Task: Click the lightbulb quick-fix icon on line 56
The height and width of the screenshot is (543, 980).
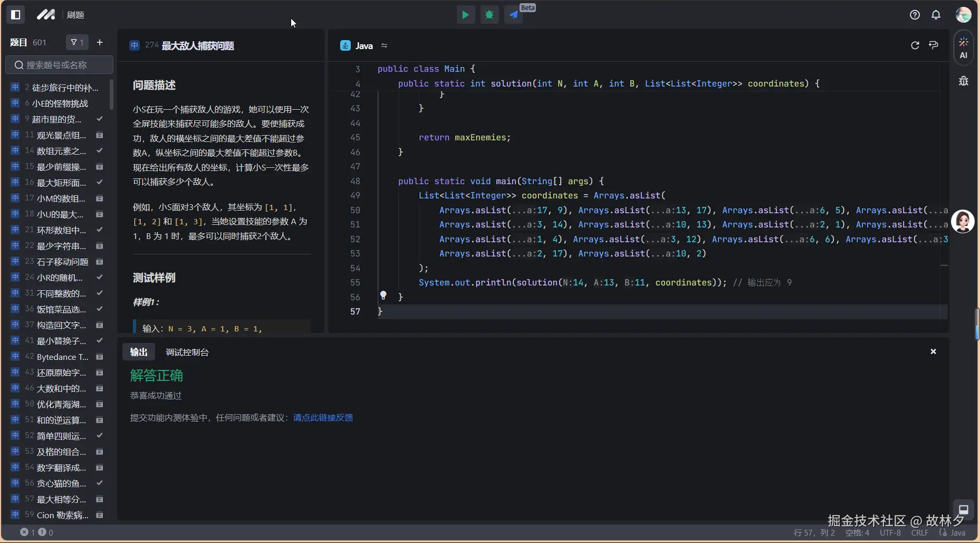Action: coord(383,296)
